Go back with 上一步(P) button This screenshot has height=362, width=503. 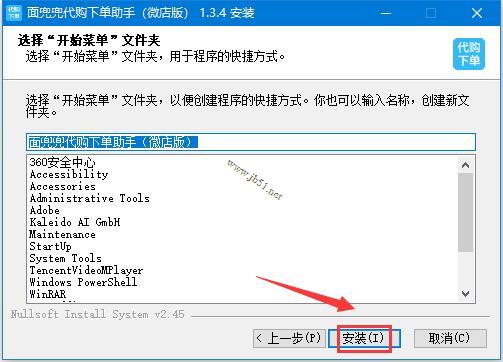(x=289, y=339)
